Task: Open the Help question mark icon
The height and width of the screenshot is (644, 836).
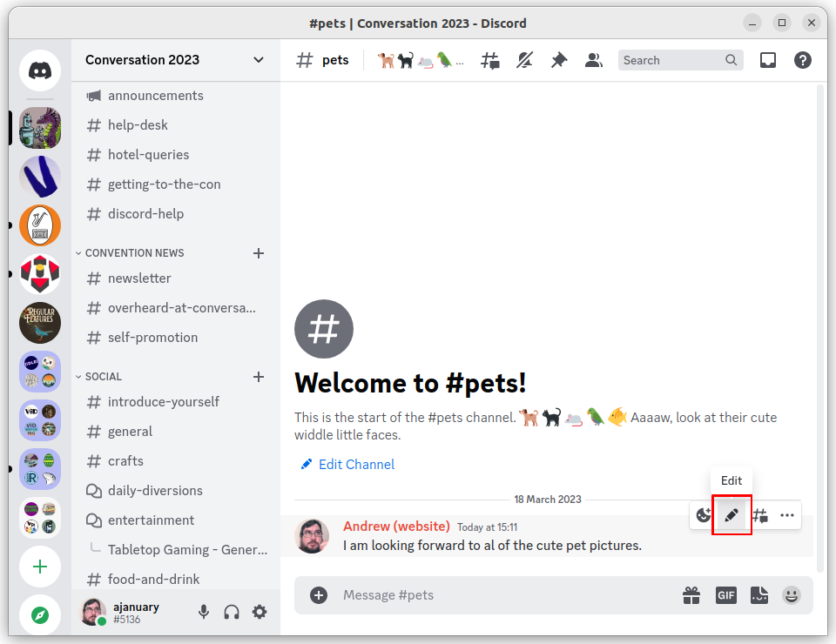Action: pos(802,60)
